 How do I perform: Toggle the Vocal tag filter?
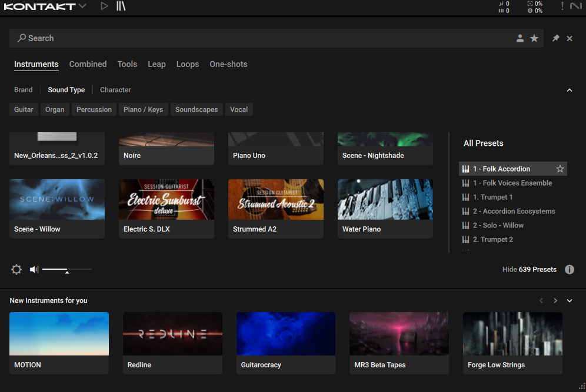coord(239,109)
